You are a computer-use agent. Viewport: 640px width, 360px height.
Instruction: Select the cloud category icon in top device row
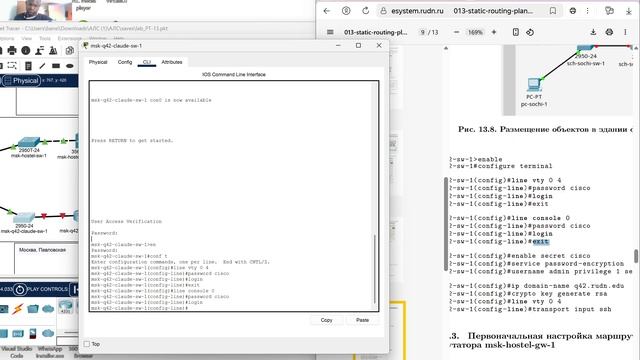pos(48,309)
